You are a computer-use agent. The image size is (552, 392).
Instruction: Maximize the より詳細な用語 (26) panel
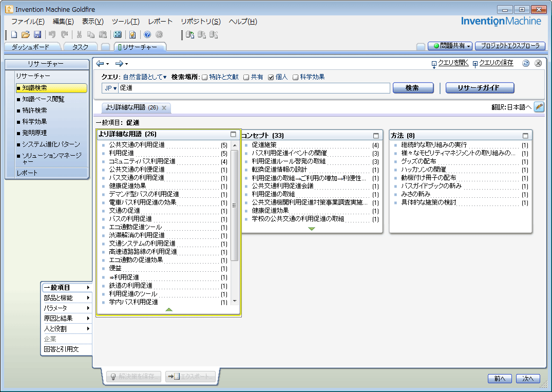(233, 134)
